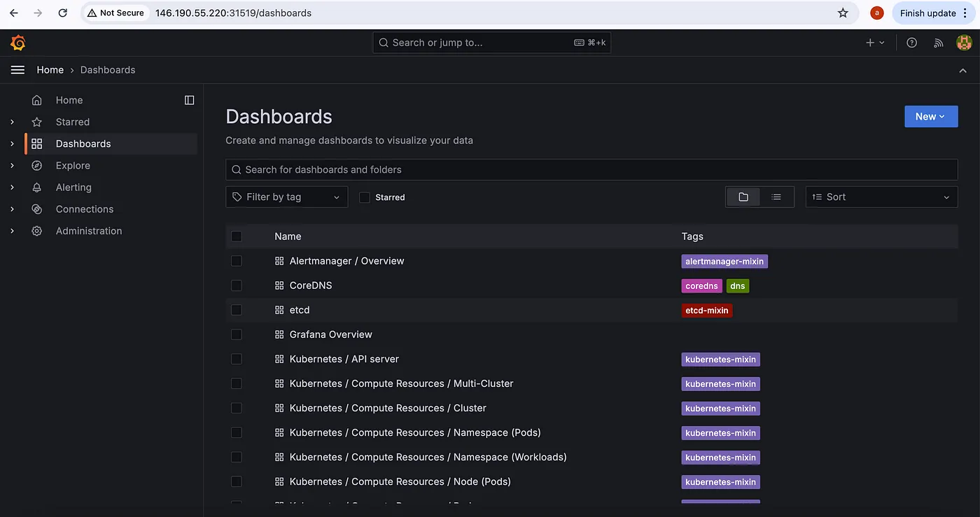980x517 pixels.
Task: Open the news feed RSS icon
Action: tap(939, 43)
